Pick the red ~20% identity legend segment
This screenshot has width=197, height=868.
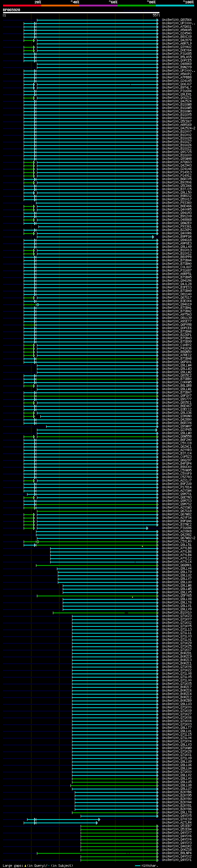pos(22,6)
